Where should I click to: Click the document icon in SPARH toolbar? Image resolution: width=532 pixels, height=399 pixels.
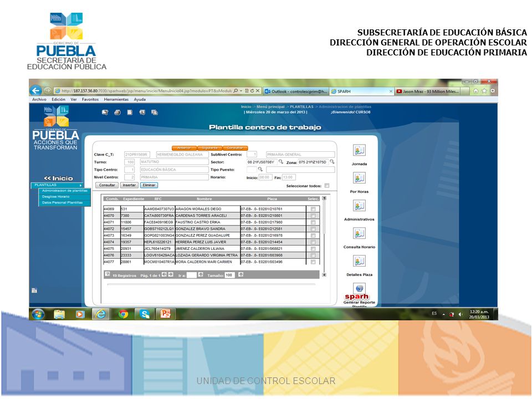[x=130, y=112]
